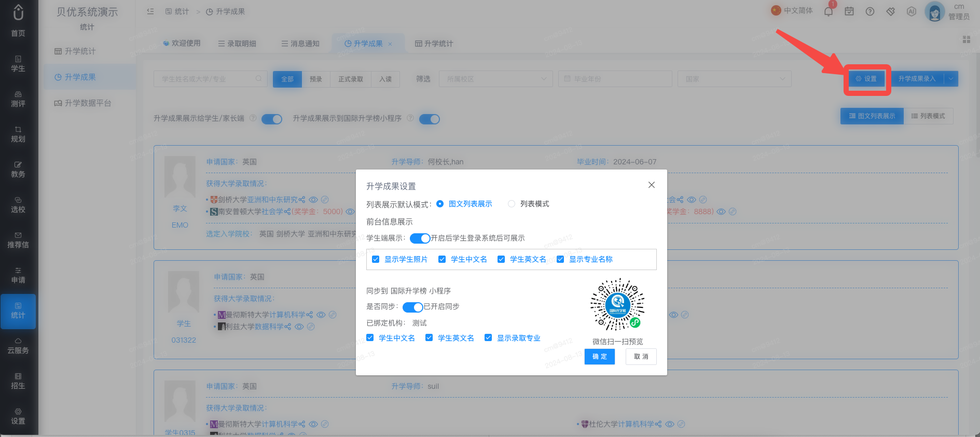Open 统计 in the left sidebar
Screen dimensions: 980x437
[x=18, y=311]
